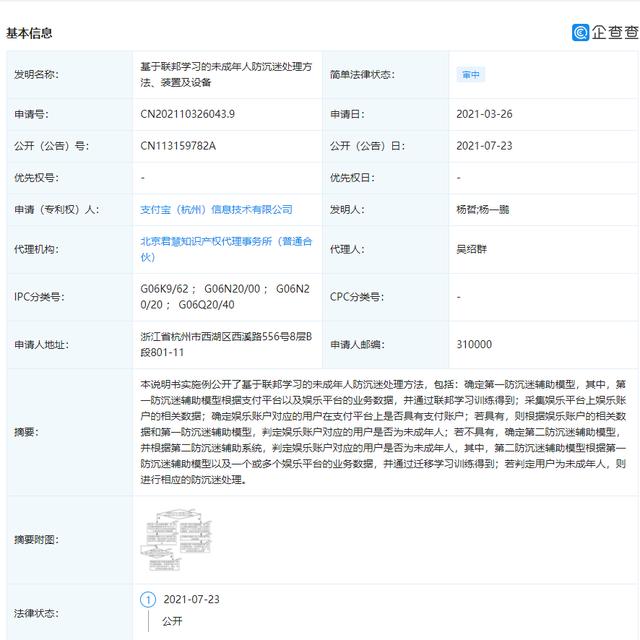
Task: Click the applicant address 浙江省杭州市西湖区
Action: [x=226, y=344]
